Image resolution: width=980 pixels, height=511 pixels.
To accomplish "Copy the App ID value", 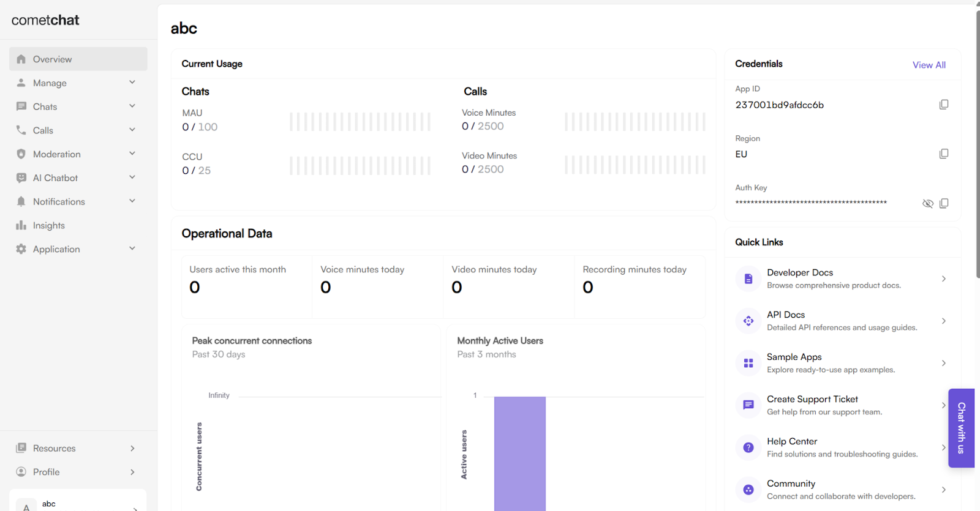I will [944, 105].
